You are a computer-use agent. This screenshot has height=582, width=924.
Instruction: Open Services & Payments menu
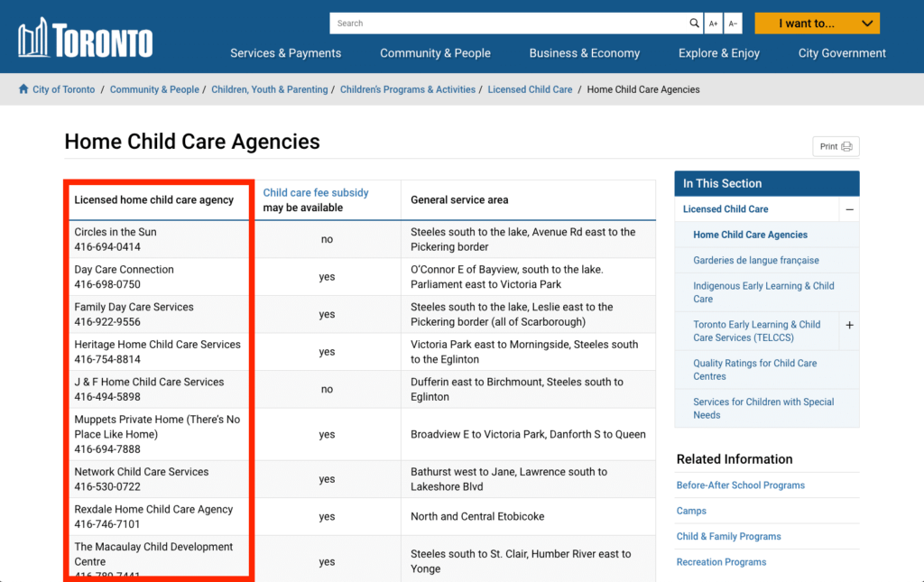(286, 53)
